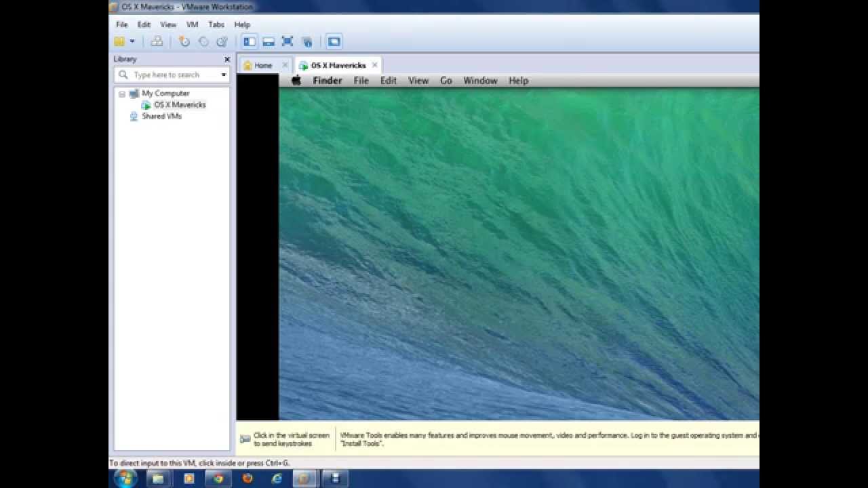868x488 pixels.
Task: Click the status bar direct input message
Action: (x=199, y=464)
